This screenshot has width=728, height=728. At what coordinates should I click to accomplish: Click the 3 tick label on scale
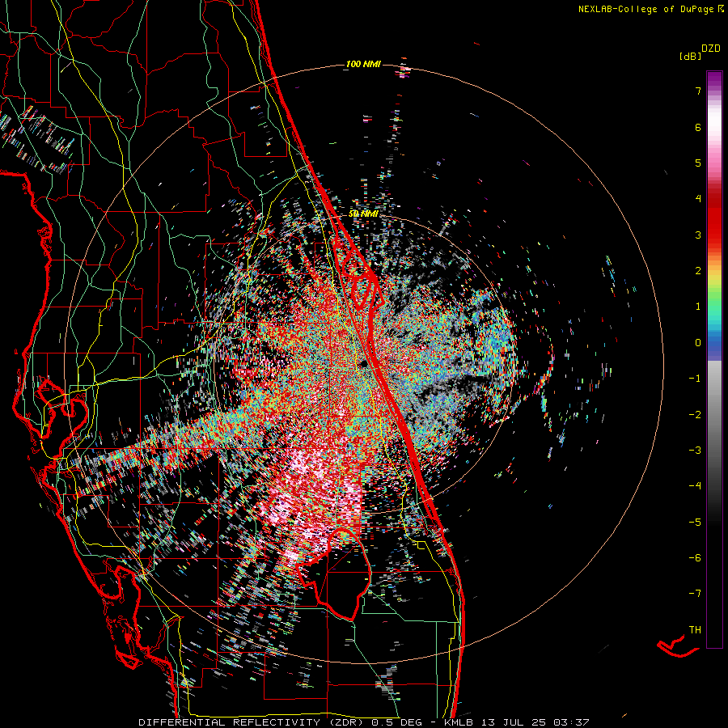point(698,235)
